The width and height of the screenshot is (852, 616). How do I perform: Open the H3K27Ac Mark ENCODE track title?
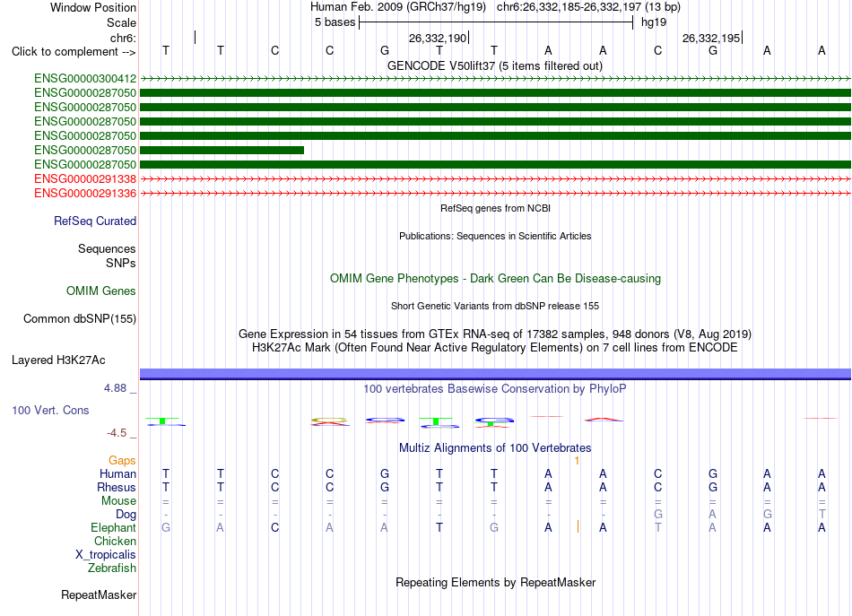495,347
